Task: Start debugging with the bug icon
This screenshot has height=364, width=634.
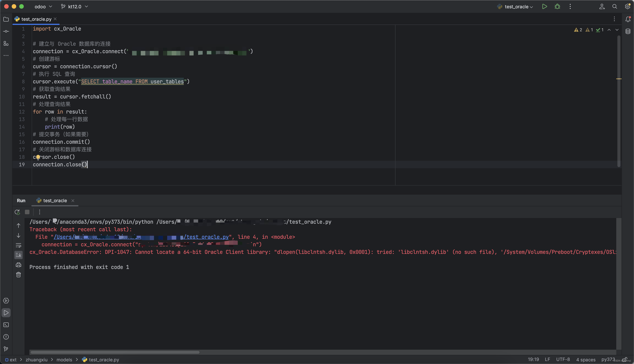Action: [557, 6]
